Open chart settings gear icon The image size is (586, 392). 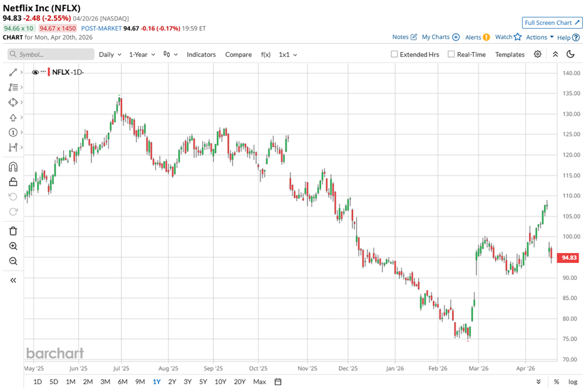pos(537,54)
